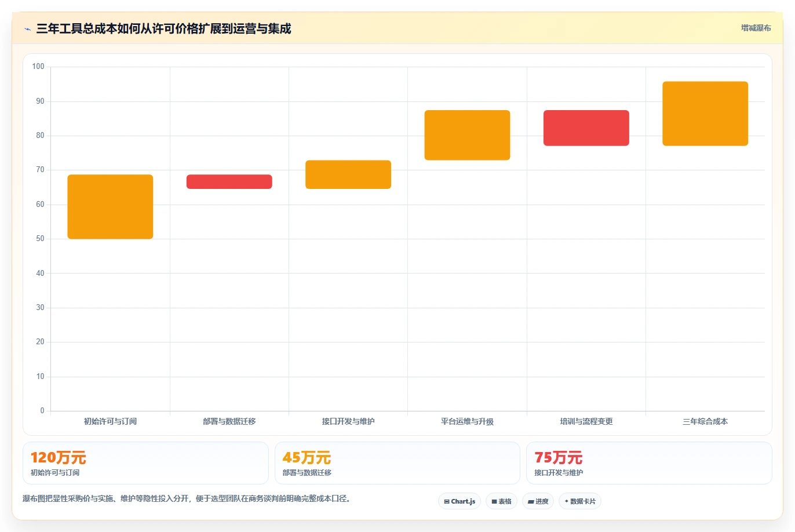Click the 三年综合成本 orange waterfall bar

tap(705, 114)
